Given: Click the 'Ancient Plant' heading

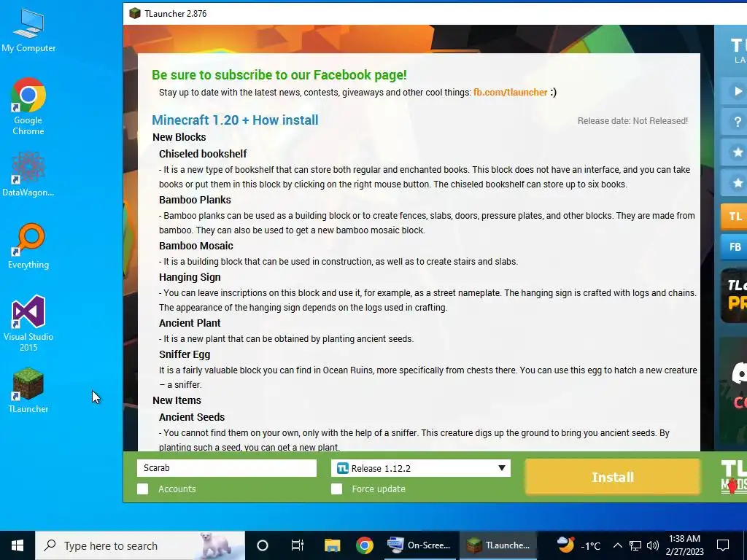Looking at the screenshot, I should tap(190, 323).
